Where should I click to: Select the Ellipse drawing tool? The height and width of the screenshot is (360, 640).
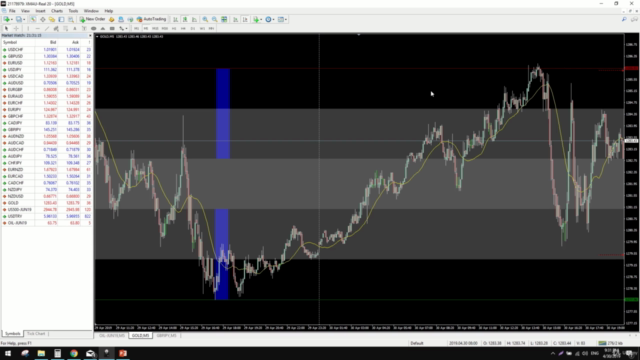coord(93,29)
